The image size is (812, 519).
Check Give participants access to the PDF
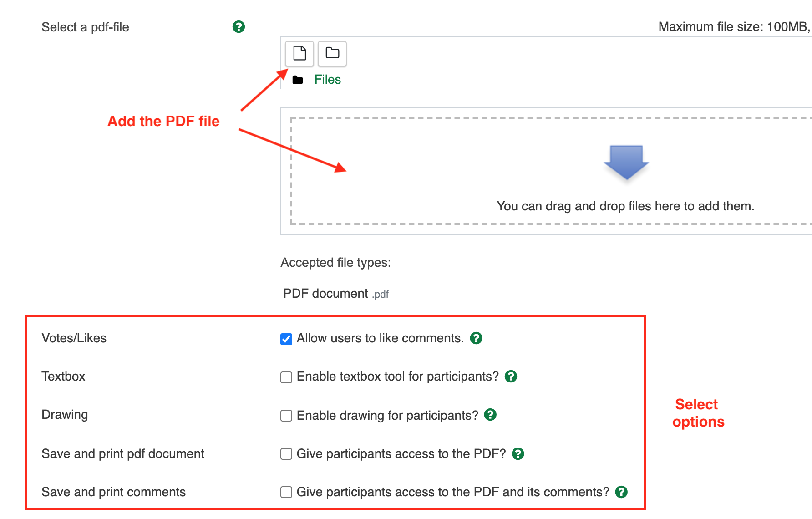(286, 454)
